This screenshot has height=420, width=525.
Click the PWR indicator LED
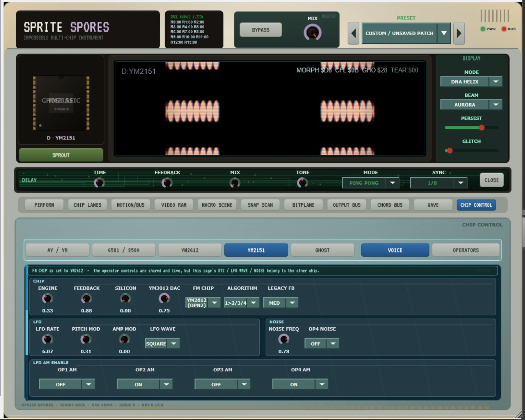click(483, 29)
